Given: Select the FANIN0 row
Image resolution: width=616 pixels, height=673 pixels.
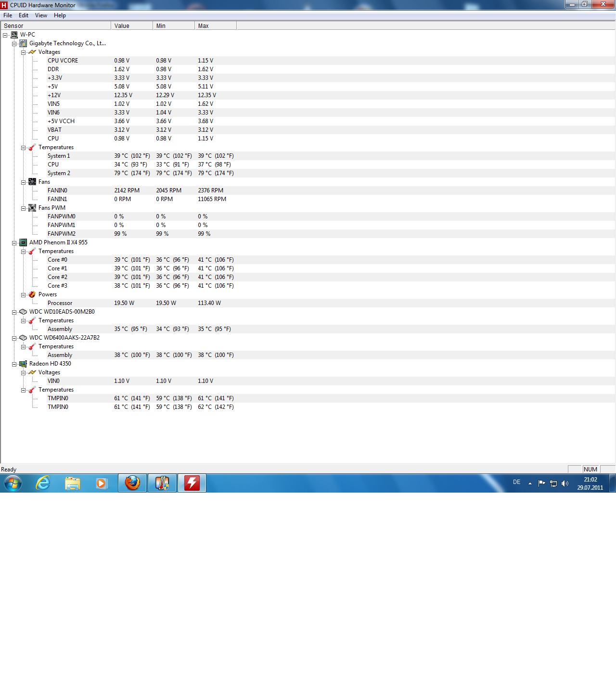Looking at the screenshot, I should [x=331, y=190].
